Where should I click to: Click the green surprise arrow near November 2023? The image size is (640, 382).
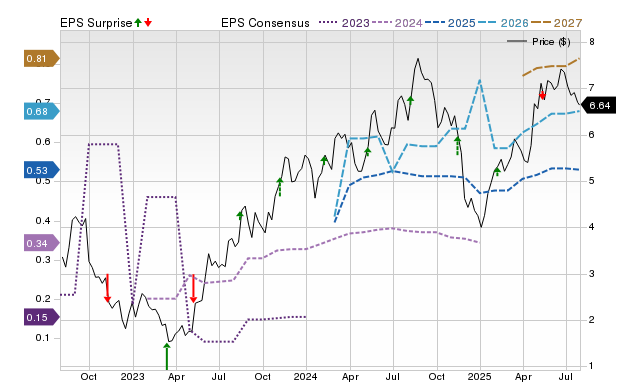coord(280,187)
